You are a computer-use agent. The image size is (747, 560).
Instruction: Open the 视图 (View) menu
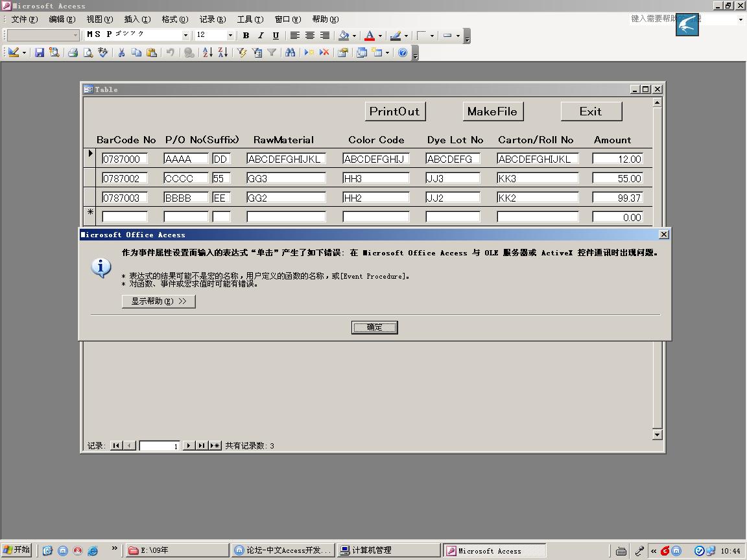(x=100, y=19)
